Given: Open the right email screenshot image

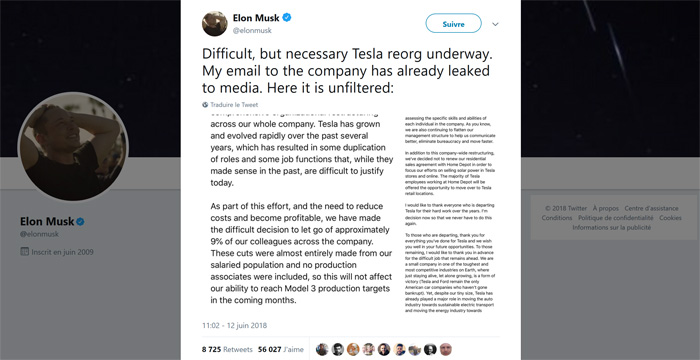Looking at the screenshot, I should pyautogui.click(x=450, y=214).
